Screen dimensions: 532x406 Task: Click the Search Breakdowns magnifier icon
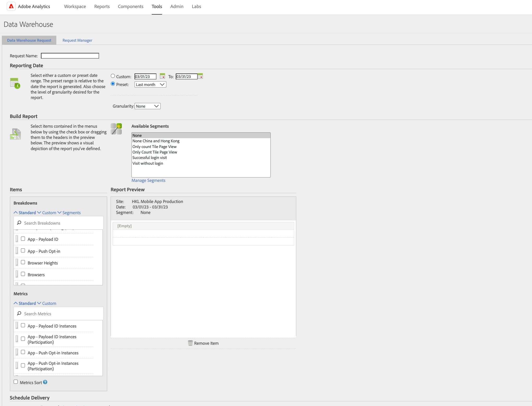coord(19,223)
